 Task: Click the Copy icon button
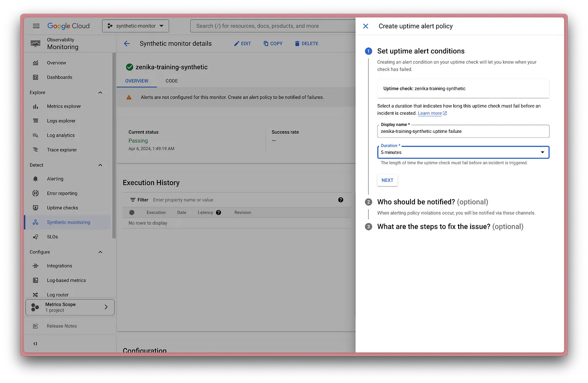(x=266, y=44)
